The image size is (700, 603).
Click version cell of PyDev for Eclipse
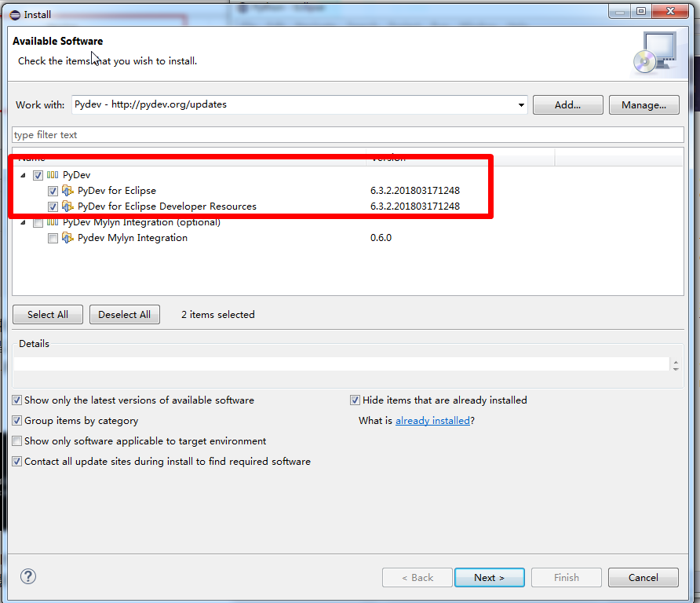coord(414,191)
